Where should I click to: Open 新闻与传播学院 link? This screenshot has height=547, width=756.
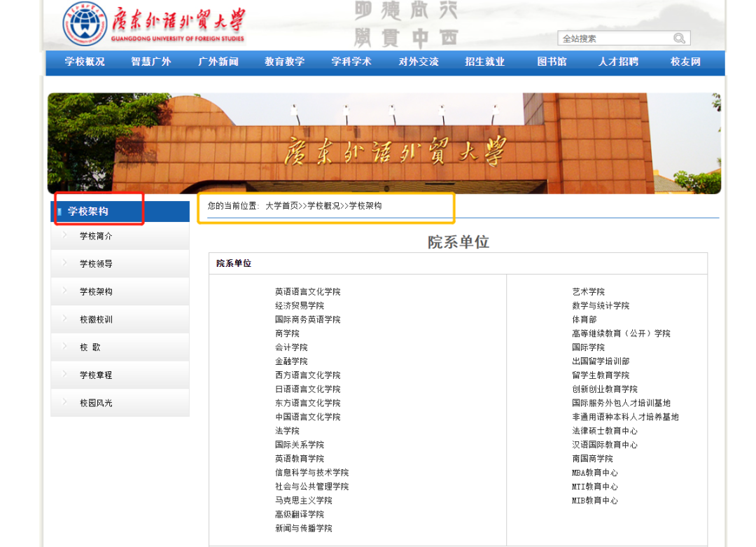tap(304, 529)
